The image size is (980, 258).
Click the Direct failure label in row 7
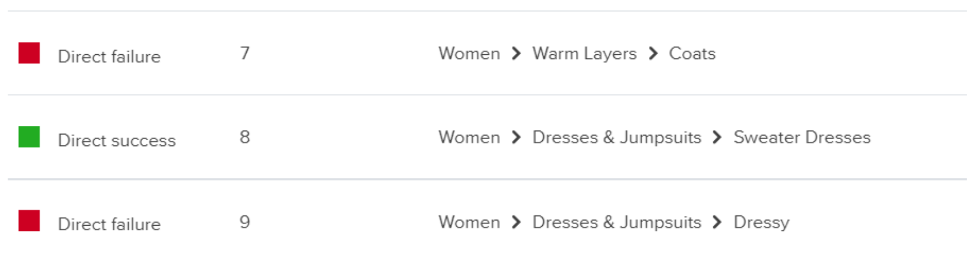(109, 57)
